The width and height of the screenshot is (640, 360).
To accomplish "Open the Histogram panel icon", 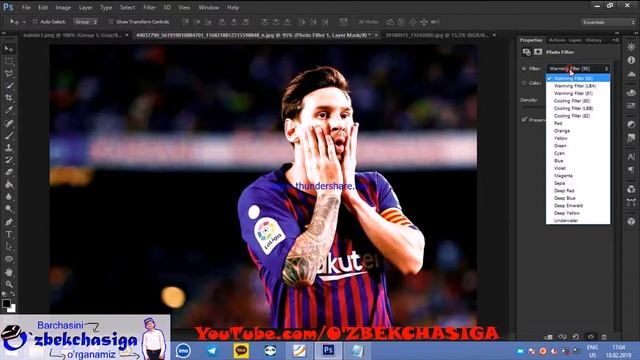I will point(631,74).
